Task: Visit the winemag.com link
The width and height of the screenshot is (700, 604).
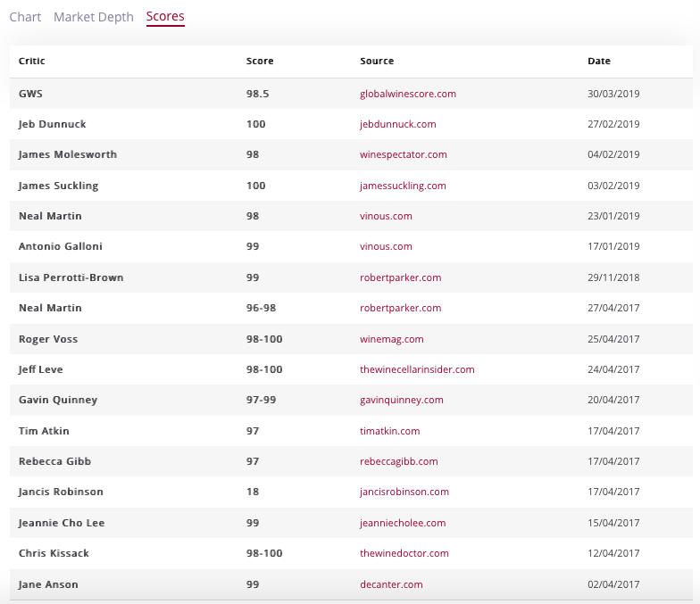Action: (x=391, y=339)
